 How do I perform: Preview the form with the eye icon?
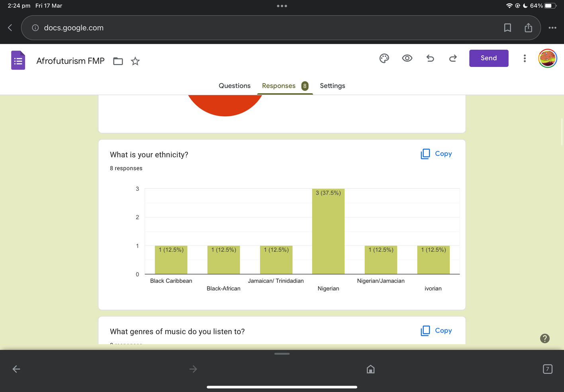(407, 58)
